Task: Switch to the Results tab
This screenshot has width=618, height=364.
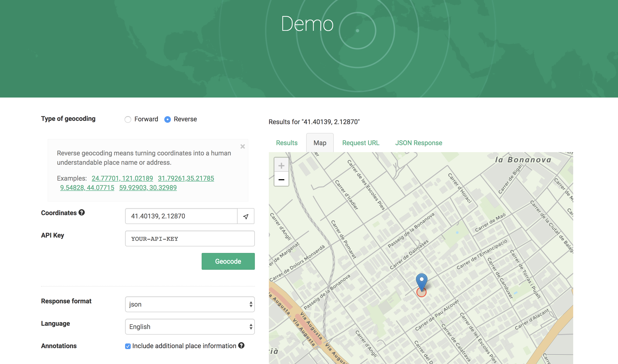Action: [286, 143]
